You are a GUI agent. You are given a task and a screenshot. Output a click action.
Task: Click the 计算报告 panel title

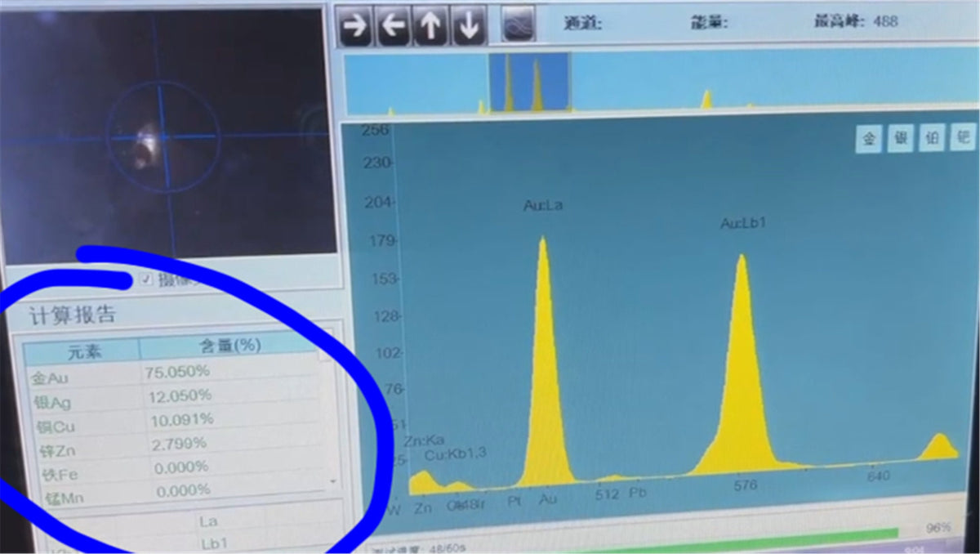pos(73,315)
